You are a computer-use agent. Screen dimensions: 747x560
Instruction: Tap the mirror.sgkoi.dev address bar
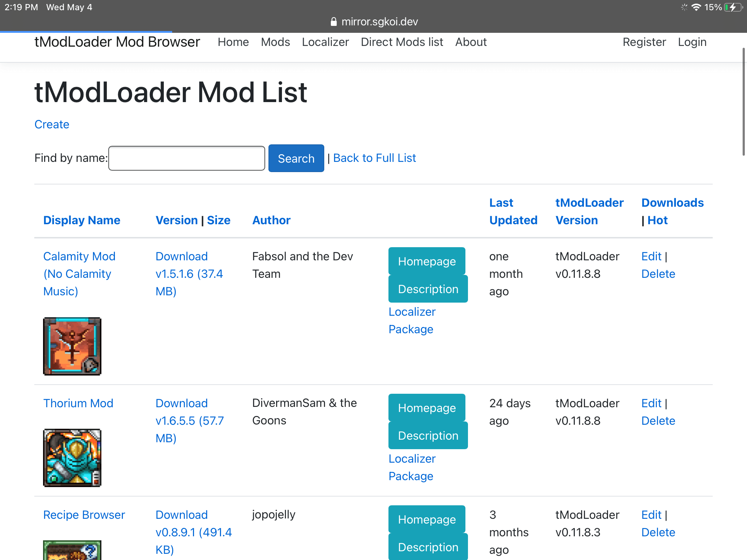[374, 22]
